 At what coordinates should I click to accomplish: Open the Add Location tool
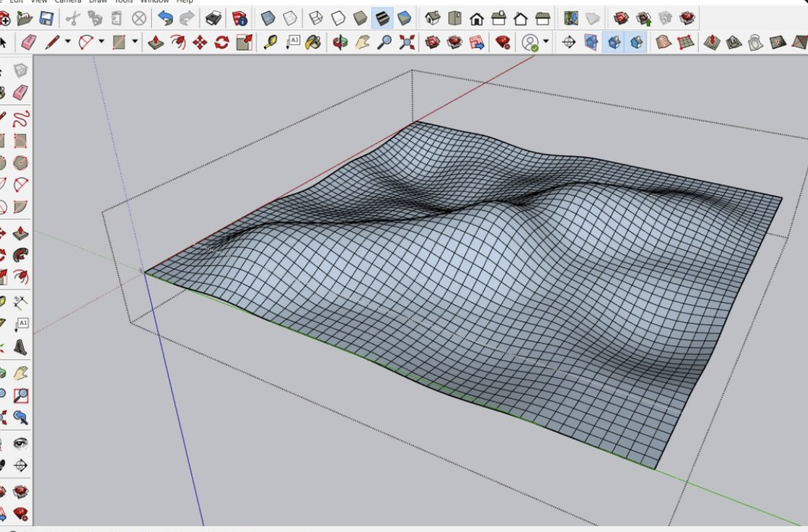571,18
